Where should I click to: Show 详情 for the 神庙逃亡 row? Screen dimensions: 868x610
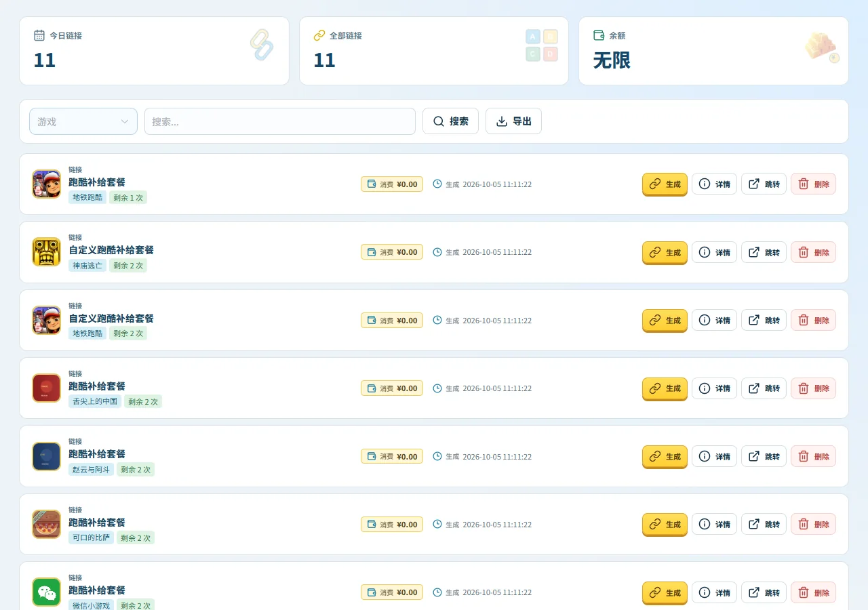(714, 252)
